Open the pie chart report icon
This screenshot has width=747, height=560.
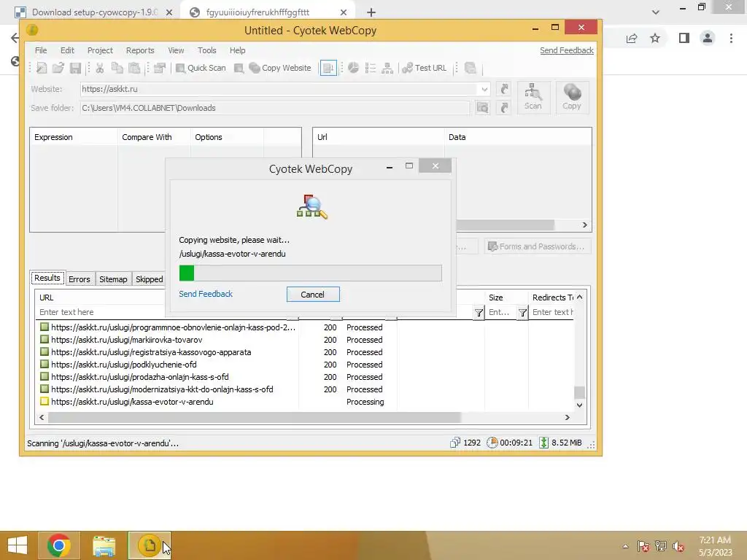pyautogui.click(x=353, y=68)
